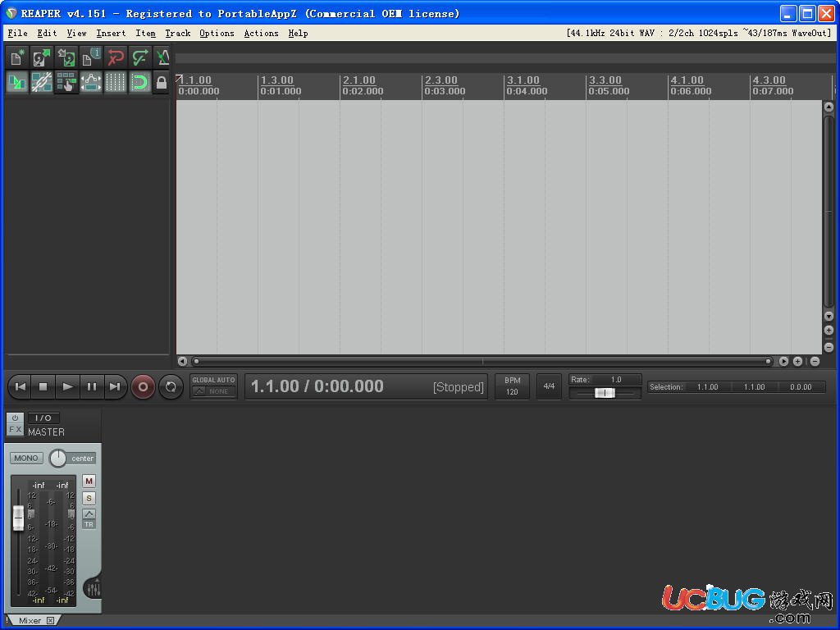840x630 pixels.
Task: Click vertical scrollbar down arrow in arrange view
Action: tap(829, 316)
